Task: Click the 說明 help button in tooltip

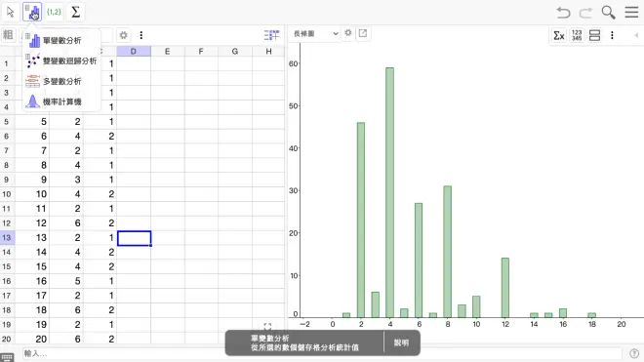Action: [401, 342]
